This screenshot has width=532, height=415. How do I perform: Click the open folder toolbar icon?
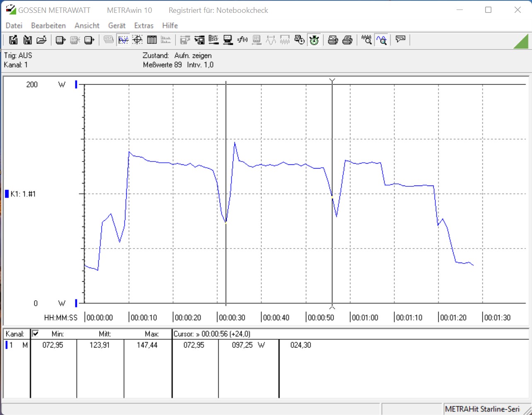click(x=41, y=40)
